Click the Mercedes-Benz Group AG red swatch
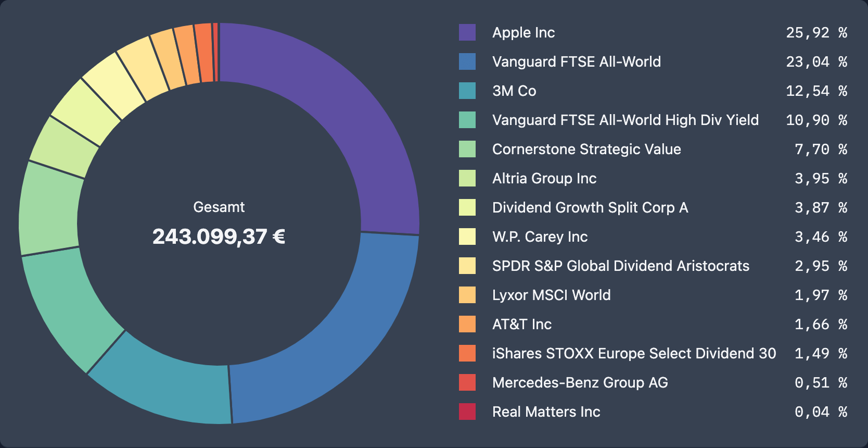Screen dimensions: 868x448 coord(467,382)
